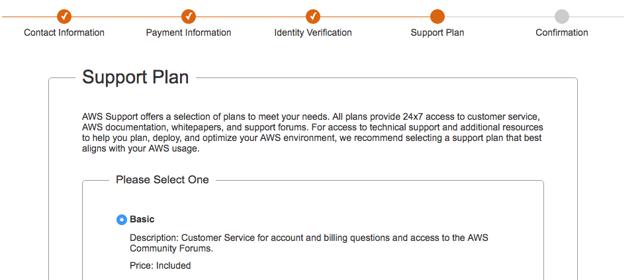
Task: Click the gray Confirmation step circle
Action: tap(561, 17)
